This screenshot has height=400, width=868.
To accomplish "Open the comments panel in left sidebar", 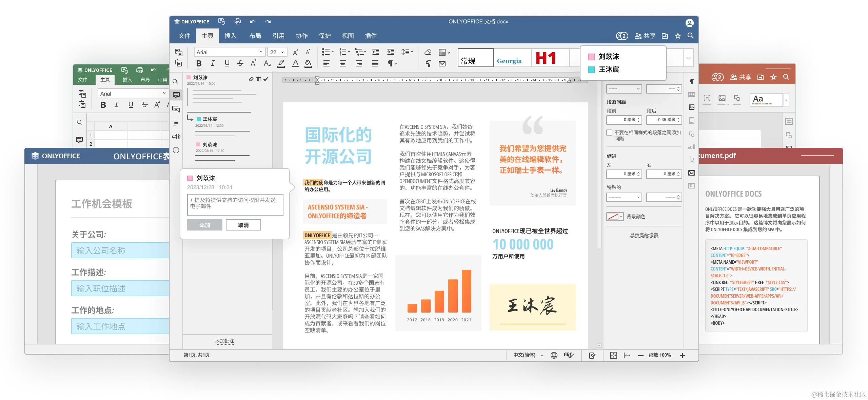I will pyautogui.click(x=176, y=95).
